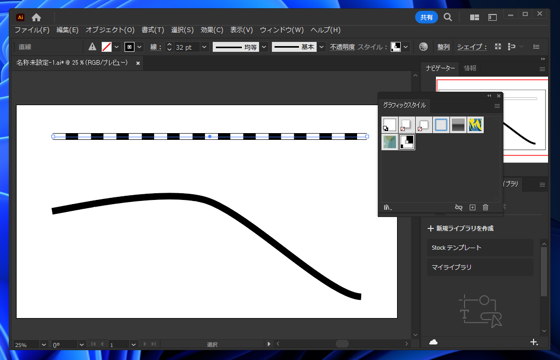Open the 選択(S) menu
The width and height of the screenshot is (560, 360).
pos(182,30)
